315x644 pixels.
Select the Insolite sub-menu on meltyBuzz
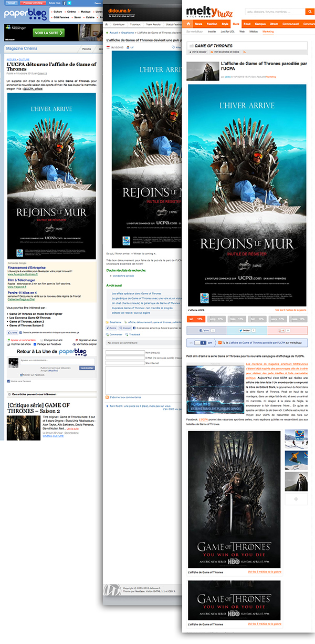212,31
